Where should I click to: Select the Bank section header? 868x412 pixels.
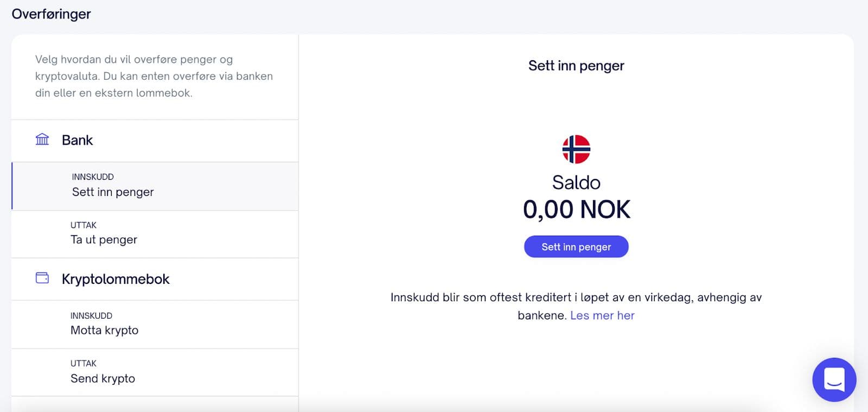pyautogui.click(x=77, y=140)
